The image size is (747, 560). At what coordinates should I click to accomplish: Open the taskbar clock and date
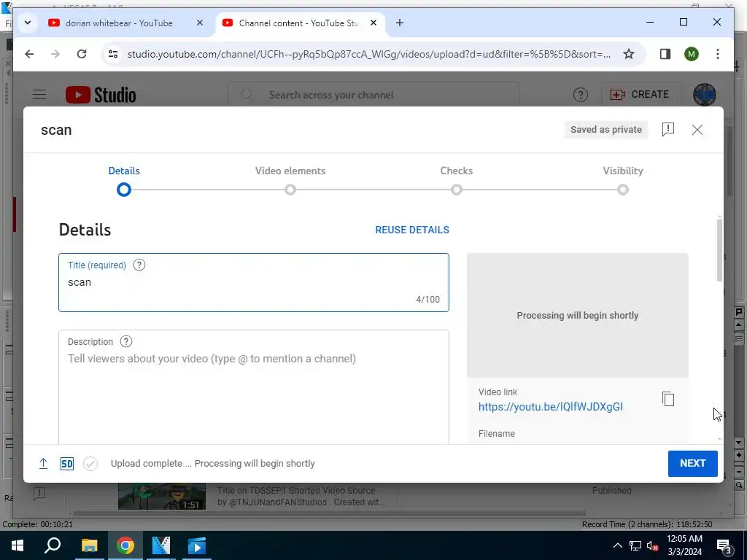[x=684, y=545]
